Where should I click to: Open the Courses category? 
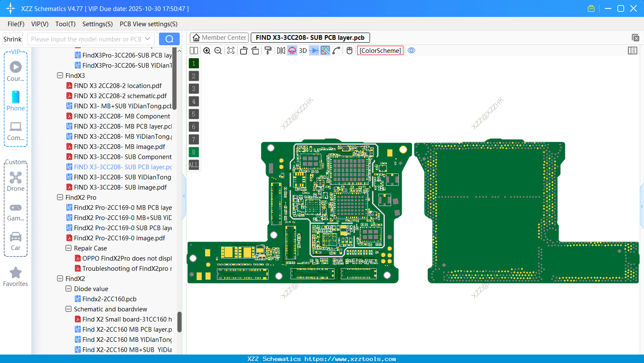(16, 71)
